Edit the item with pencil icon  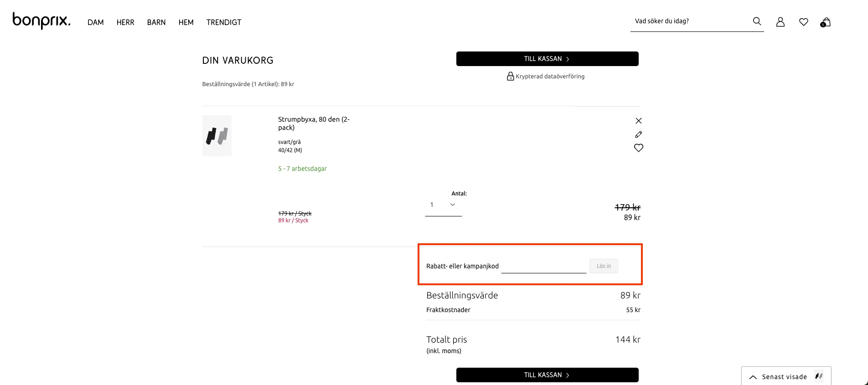click(638, 134)
